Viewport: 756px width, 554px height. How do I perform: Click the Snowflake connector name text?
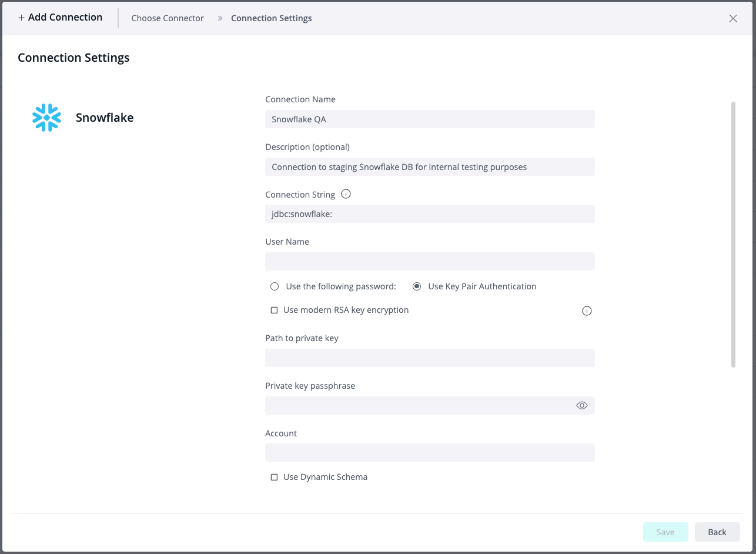click(x=105, y=118)
